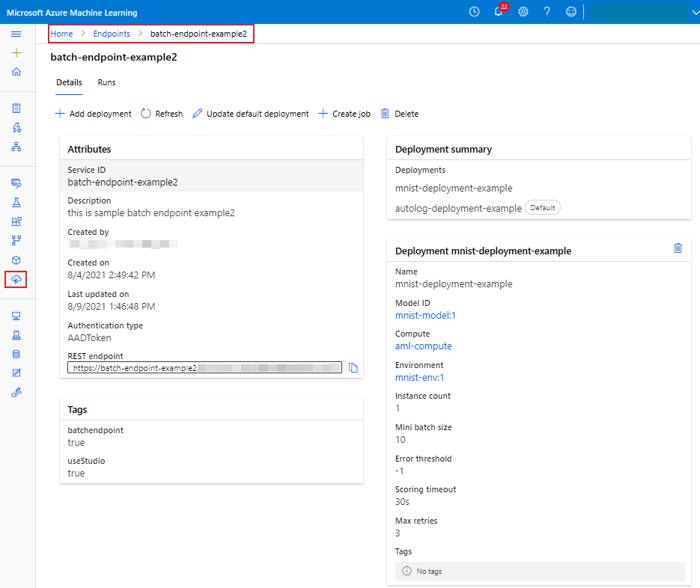Click Refresh in the toolbar

tap(162, 114)
